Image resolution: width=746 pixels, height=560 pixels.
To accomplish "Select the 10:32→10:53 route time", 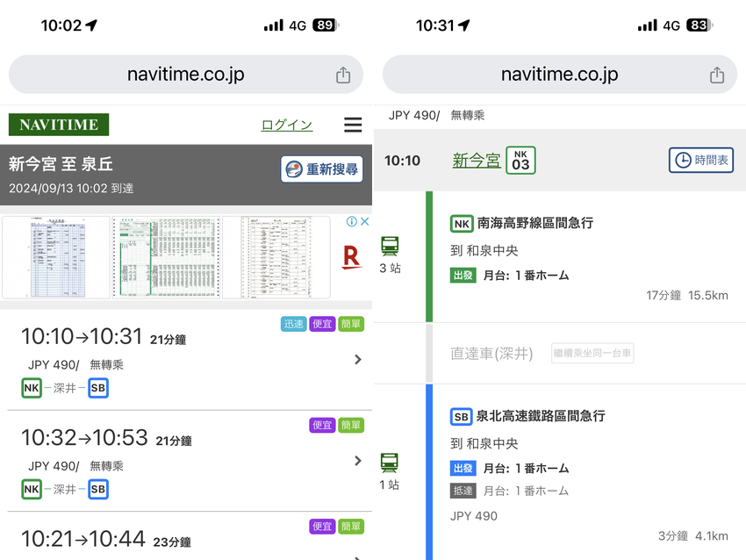I will (x=84, y=438).
